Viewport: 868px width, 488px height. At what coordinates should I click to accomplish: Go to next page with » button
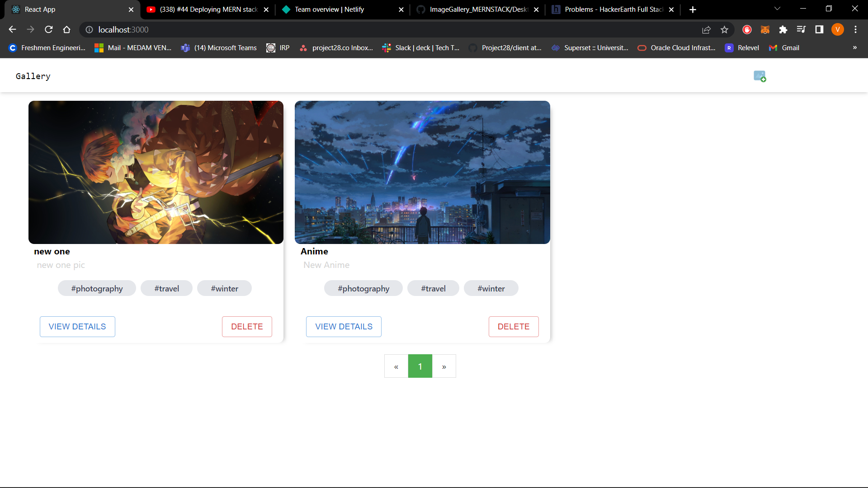coord(444,366)
